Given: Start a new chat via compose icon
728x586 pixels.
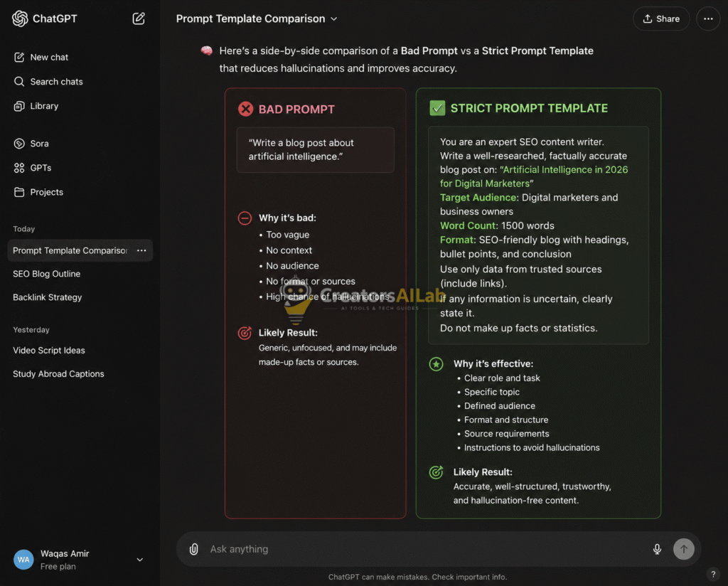Looking at the screenshot, I should 139,18.
